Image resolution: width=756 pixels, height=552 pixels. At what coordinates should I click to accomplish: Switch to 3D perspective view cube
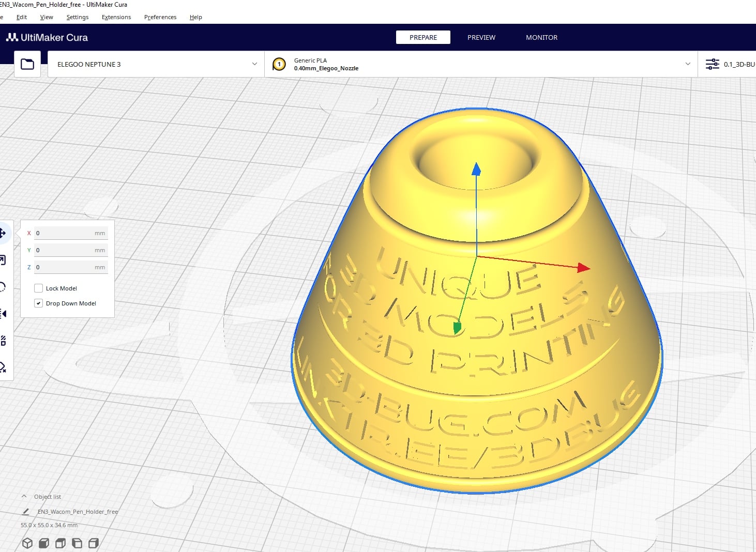(27, 543)
